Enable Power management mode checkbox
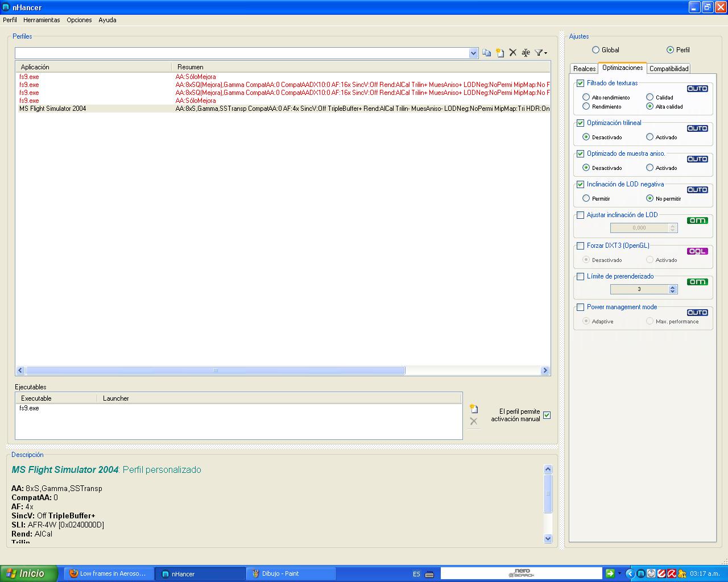 pos(581,307)
